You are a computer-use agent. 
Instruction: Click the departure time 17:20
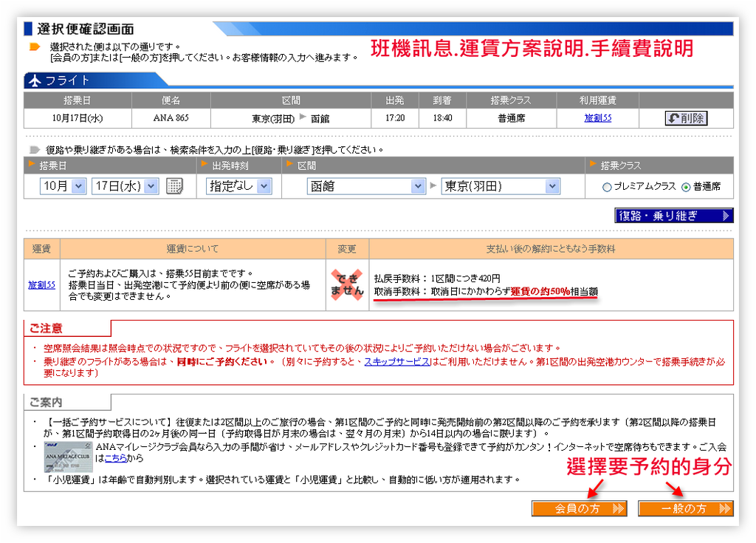pyautogui.click(x=395, y=117)
